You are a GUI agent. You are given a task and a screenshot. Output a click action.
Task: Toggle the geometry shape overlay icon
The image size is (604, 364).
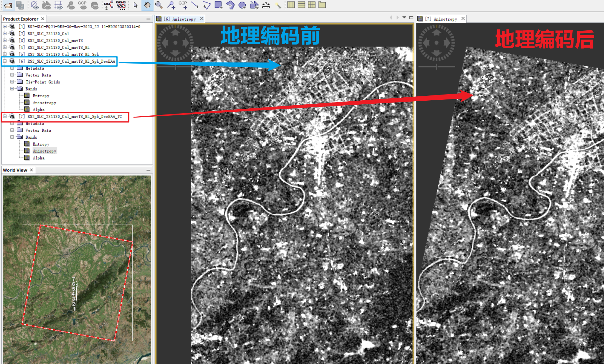(46, 5)
